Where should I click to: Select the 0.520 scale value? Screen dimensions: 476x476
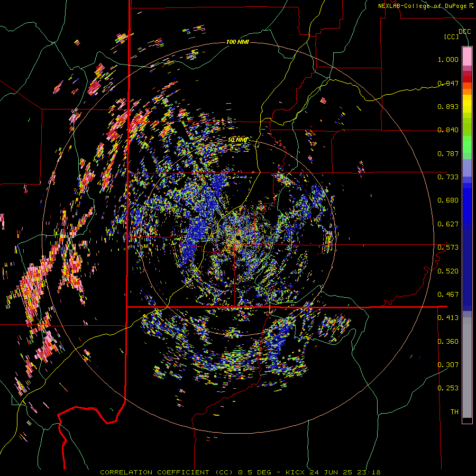click(x=448, y=271)
